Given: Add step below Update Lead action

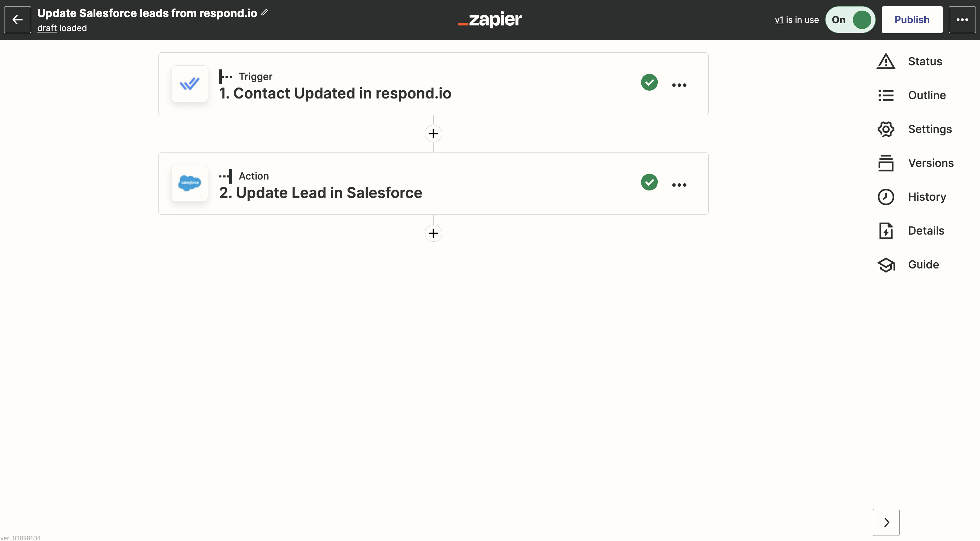Looking at the screenshot, I should 433,233.
